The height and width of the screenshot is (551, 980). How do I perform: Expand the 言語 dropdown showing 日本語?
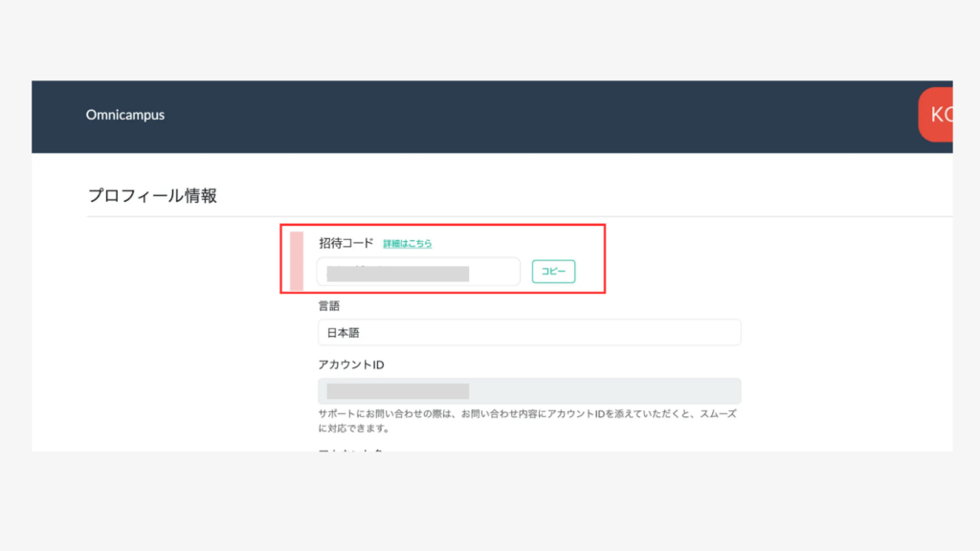pos(529,333)
